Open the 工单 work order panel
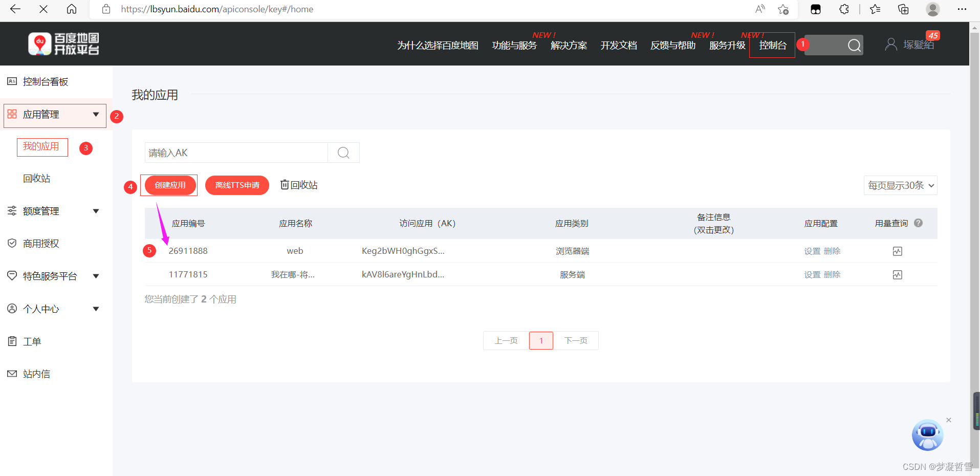This screenshot has width=980, height=476. pyautogui.click(x=31, y=341)
